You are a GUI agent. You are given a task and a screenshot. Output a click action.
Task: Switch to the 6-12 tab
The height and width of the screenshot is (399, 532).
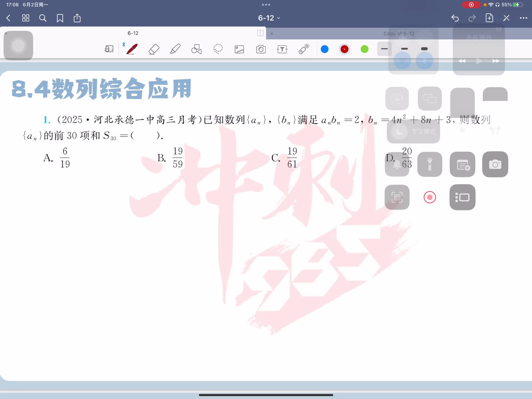[133, 33]
